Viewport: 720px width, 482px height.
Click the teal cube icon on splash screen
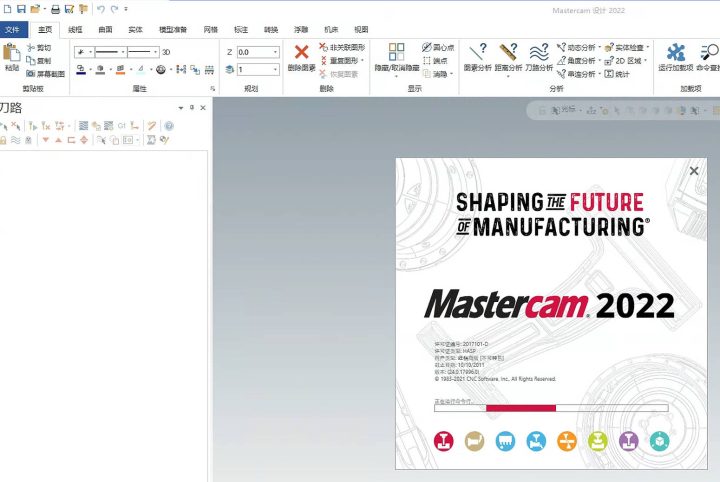point(659,441)
